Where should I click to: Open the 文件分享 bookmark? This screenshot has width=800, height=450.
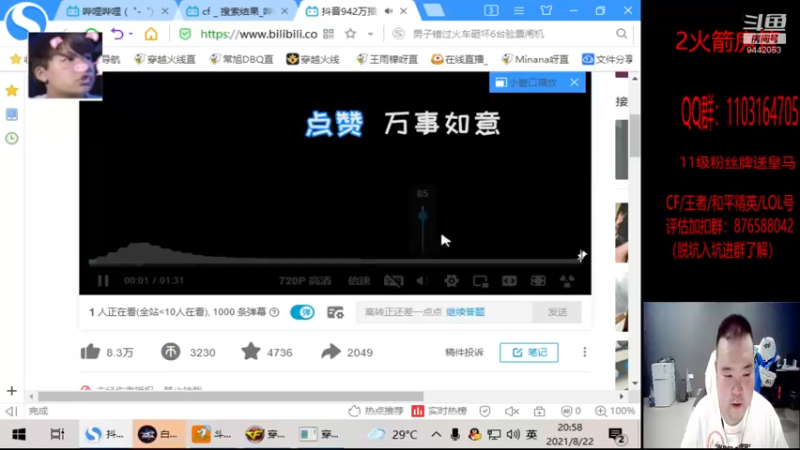[x=607, y=59]
